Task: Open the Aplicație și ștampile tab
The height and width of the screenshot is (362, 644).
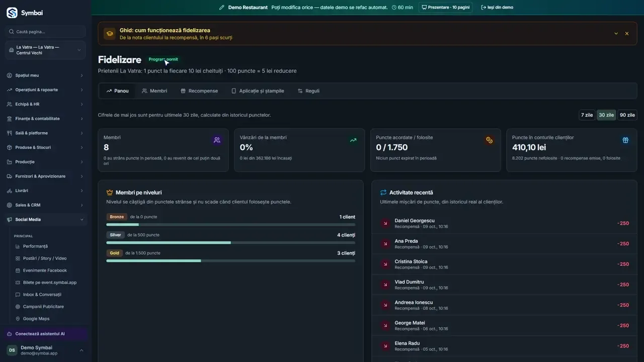Action: [x=258, y=91]
